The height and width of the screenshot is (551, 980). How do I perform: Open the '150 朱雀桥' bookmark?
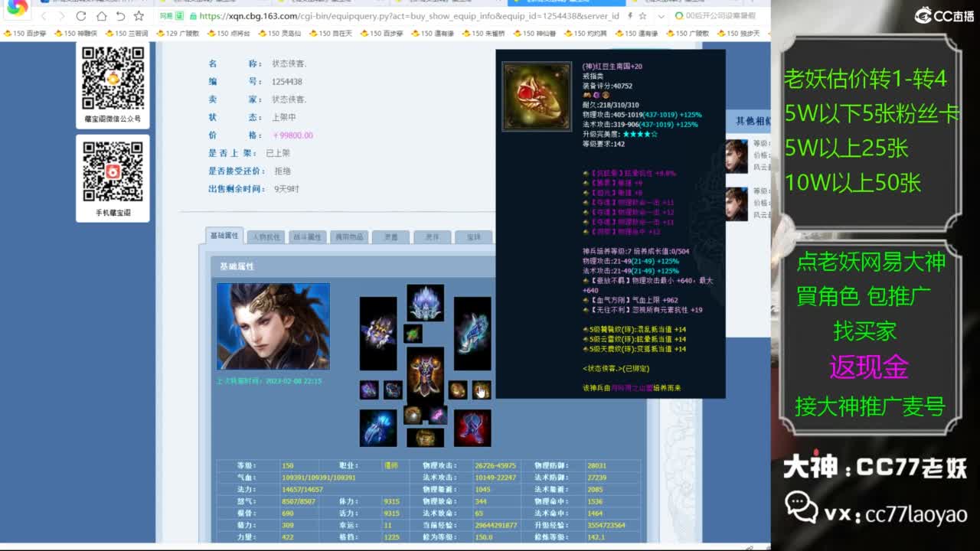tap(484, 34)
